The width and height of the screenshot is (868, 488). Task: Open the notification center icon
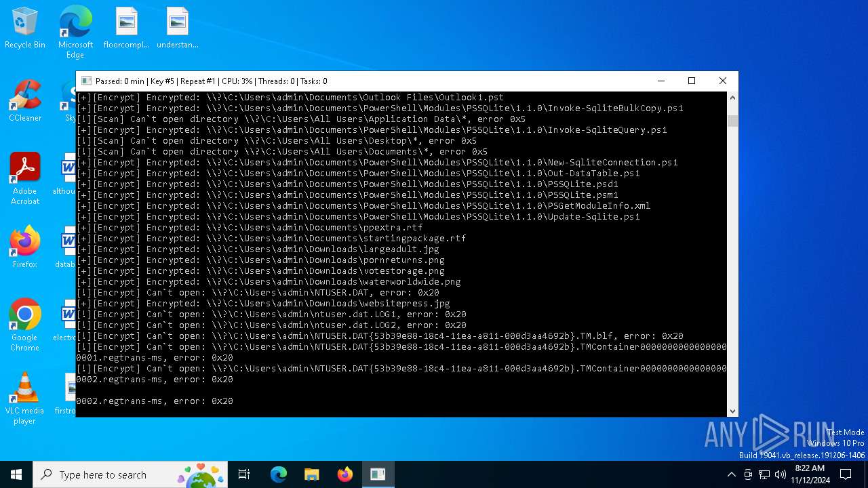tap(846, 474)
